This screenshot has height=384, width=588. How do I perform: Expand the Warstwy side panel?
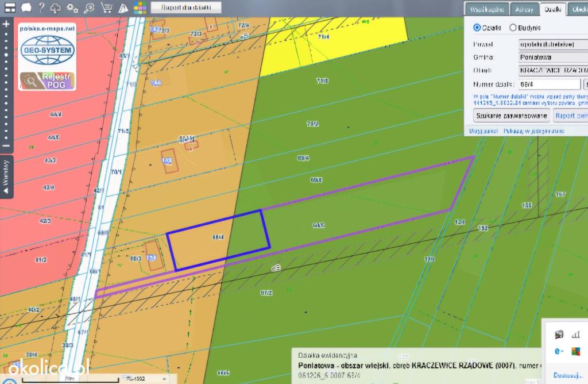pos(6,177)
